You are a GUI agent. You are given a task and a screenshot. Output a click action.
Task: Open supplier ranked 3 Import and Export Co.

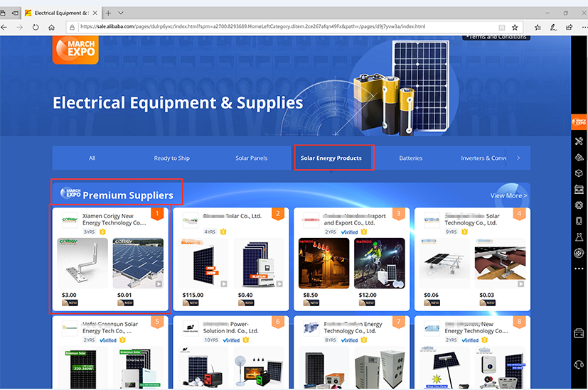[355, 220]
